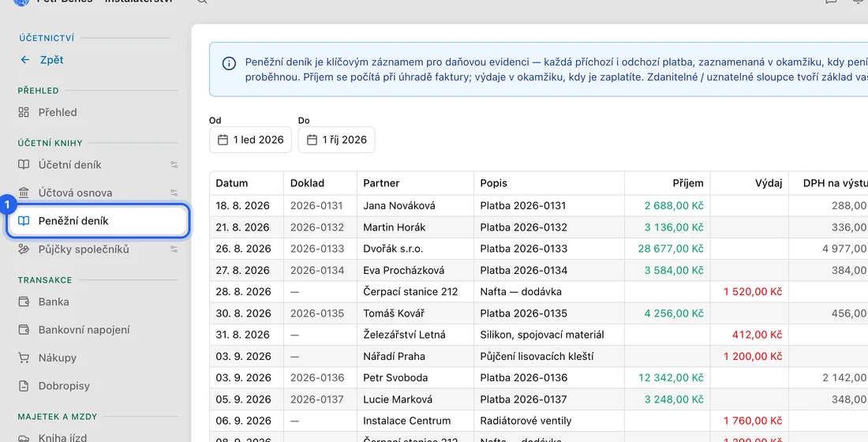Click document number 2026-0133
Screen dimensions: 868x442
[317, 249]
